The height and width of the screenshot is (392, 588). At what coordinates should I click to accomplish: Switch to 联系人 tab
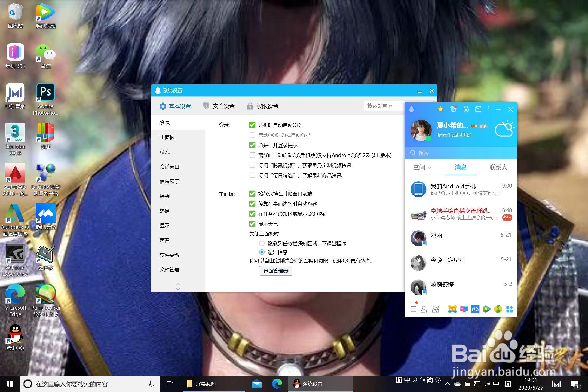click(498, 167)
